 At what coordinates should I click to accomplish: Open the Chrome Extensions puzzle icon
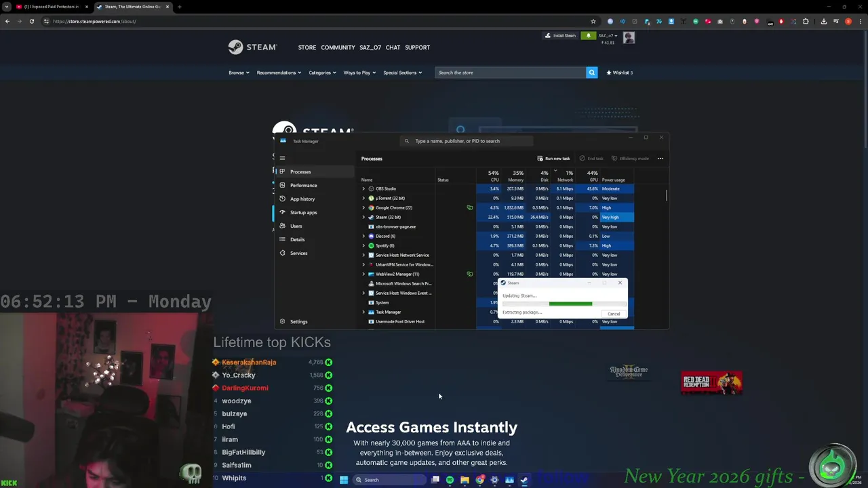tap(806, 21)
